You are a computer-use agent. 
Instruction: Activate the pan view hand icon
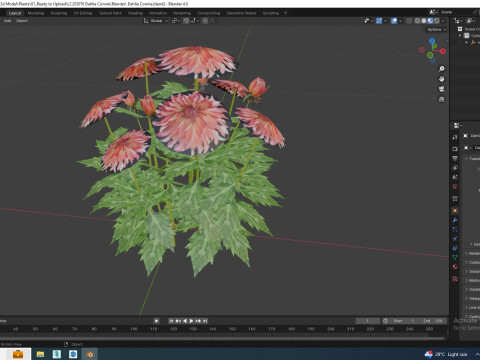(x=442, y=79)
